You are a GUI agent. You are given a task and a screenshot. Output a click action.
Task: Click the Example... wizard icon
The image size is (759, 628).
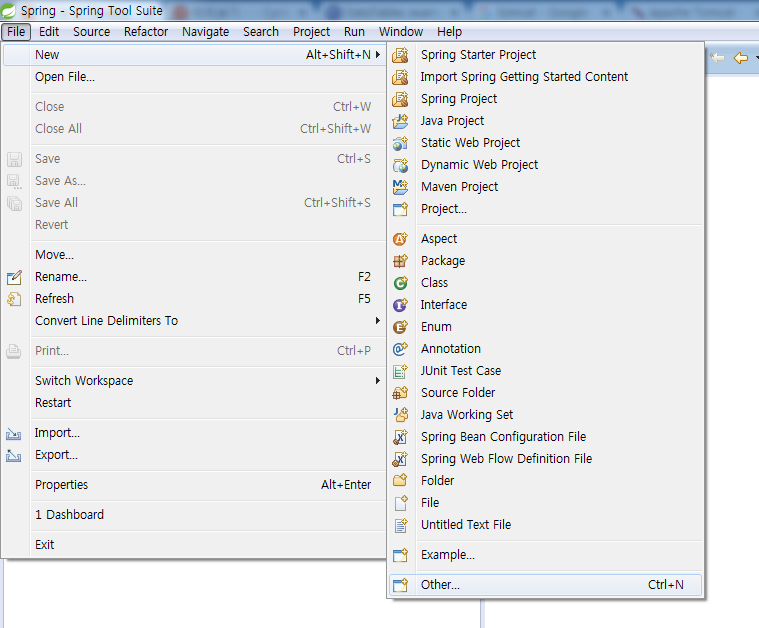point(400,554)
